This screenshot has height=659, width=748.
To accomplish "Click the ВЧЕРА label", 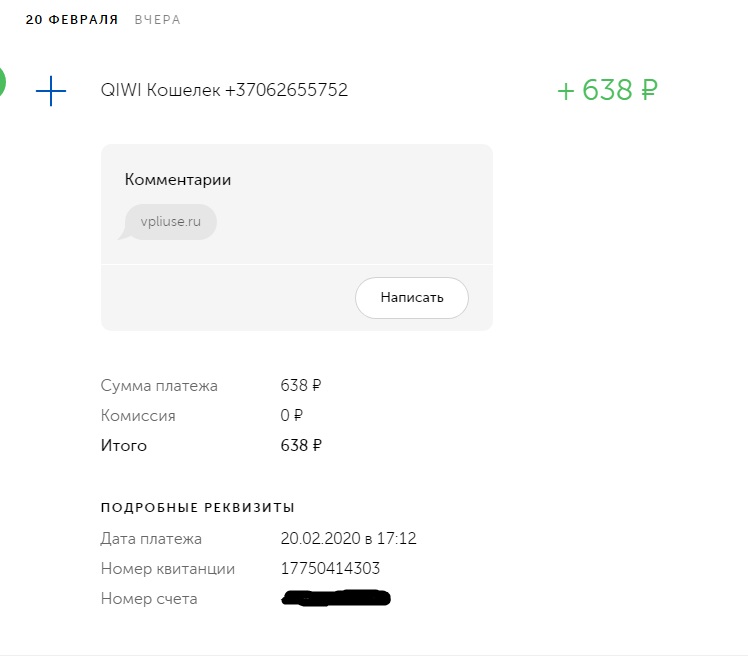I will tap(157, 20).
